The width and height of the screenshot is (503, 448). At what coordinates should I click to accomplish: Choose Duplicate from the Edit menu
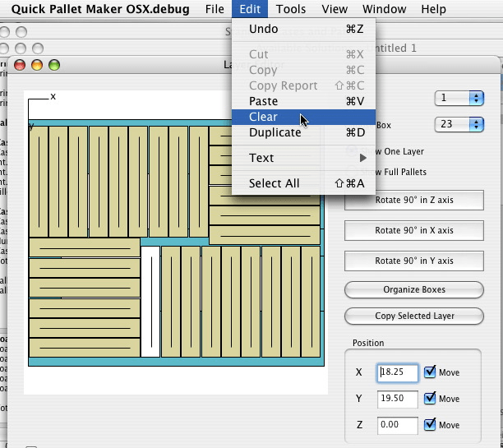pos(303,132)
